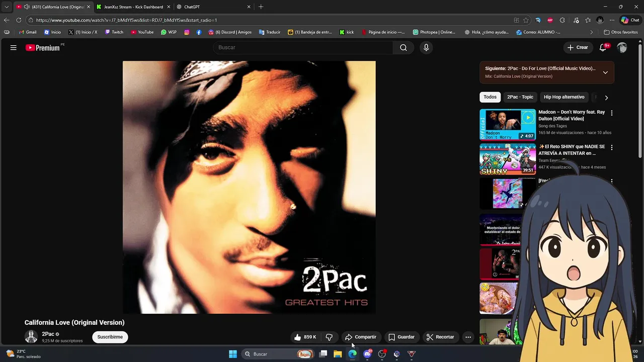644x362 pixels.
Task: Open Twitch bookmark
Action: pos(114,32)
